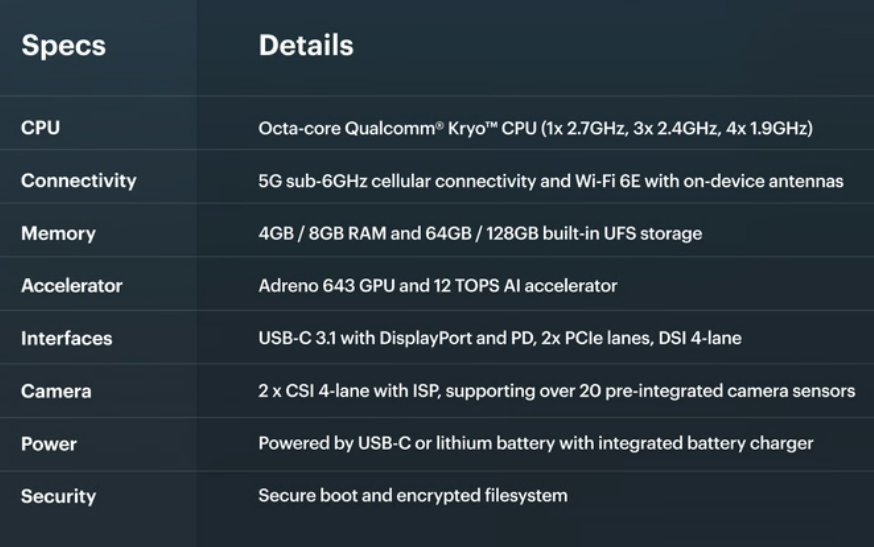Select the Connectivity row label

click(x=79, y=181)
